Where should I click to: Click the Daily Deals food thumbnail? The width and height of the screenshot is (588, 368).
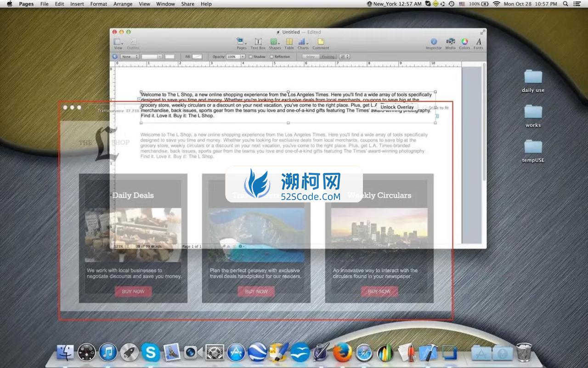(133, 235)
